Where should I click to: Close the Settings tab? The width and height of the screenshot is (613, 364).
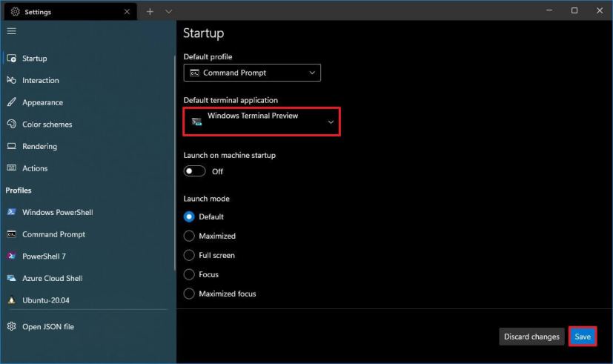click(127, 12)
